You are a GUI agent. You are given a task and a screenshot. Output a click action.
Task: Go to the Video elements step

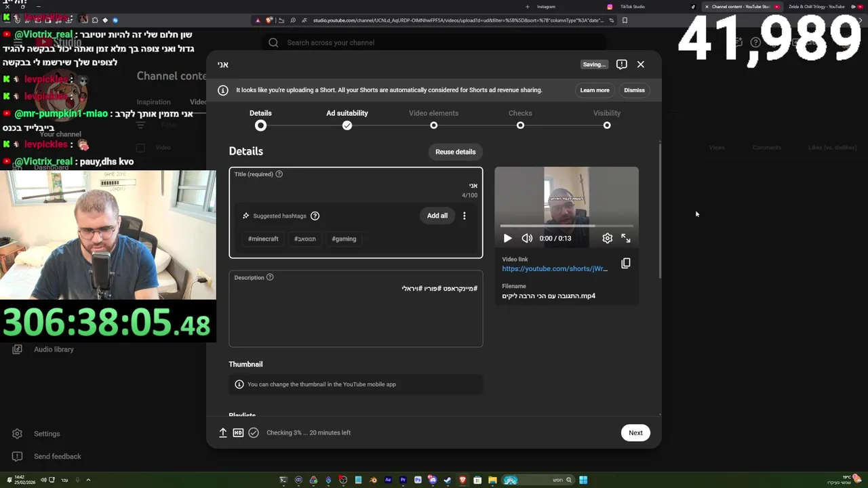click(x=434, y=119)
